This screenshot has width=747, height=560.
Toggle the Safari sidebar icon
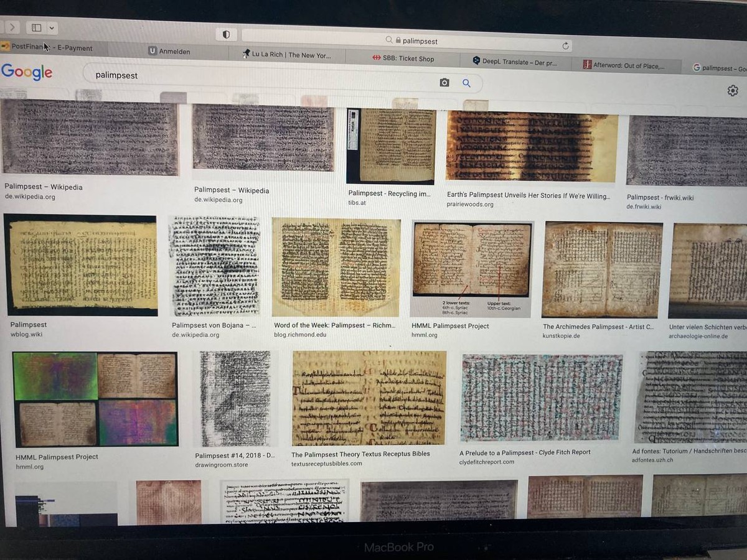(x=36, y=27)
